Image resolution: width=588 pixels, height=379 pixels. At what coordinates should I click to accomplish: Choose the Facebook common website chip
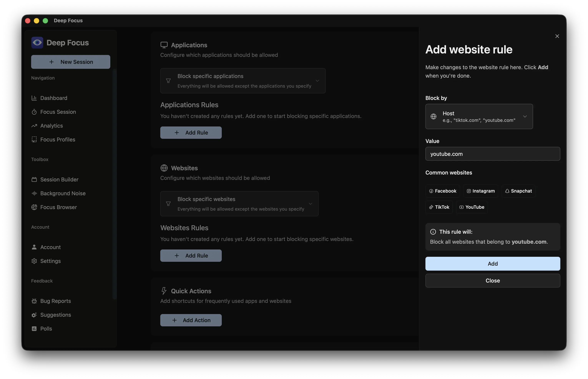443,191
